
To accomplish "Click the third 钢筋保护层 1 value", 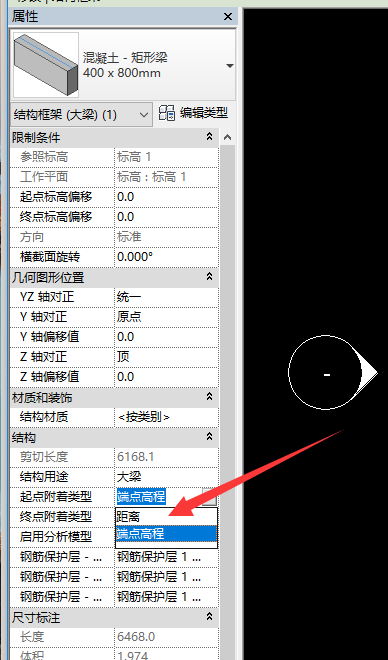I will (166, 597).
